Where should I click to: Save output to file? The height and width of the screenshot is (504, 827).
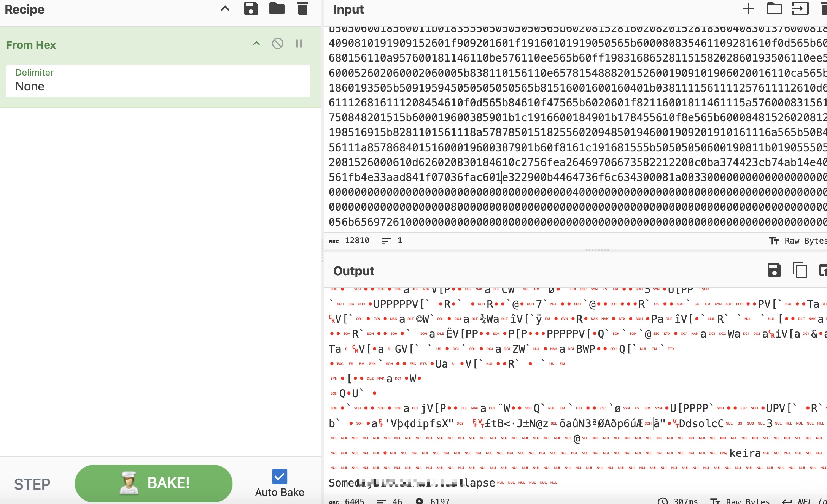(x=774, y=270)
